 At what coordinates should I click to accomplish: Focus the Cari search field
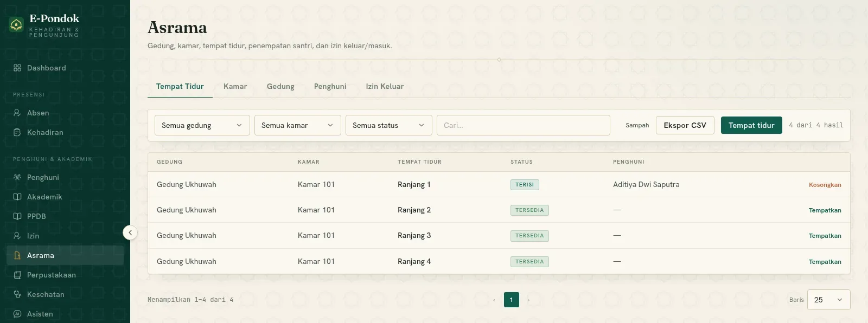(x=524, y=125)
